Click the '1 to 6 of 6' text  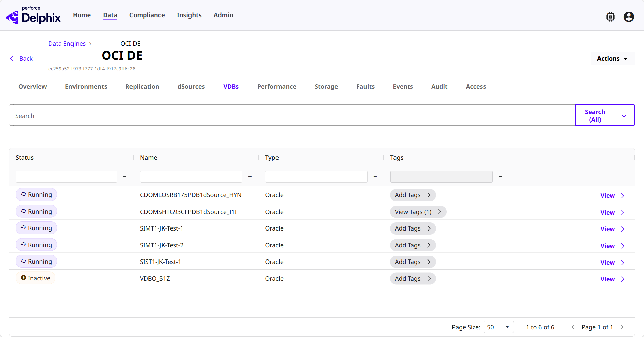(540, 327)
